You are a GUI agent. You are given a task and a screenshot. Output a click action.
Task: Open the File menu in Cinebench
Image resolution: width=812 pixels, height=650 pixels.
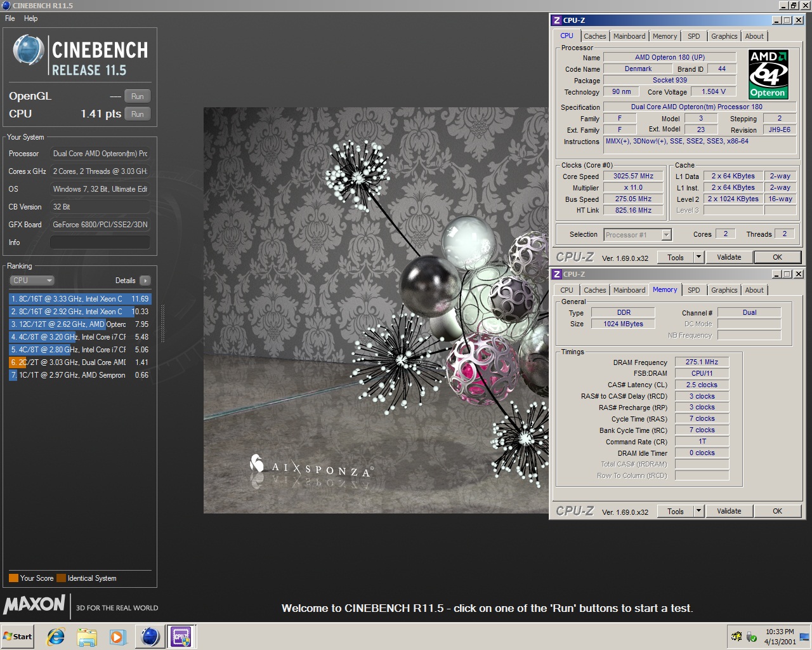(x=10, y=18)
